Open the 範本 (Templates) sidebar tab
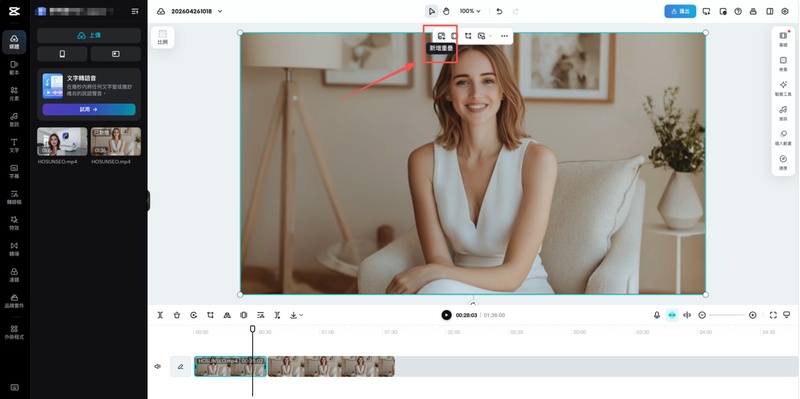The image size is (800, 399). [14, 68]
